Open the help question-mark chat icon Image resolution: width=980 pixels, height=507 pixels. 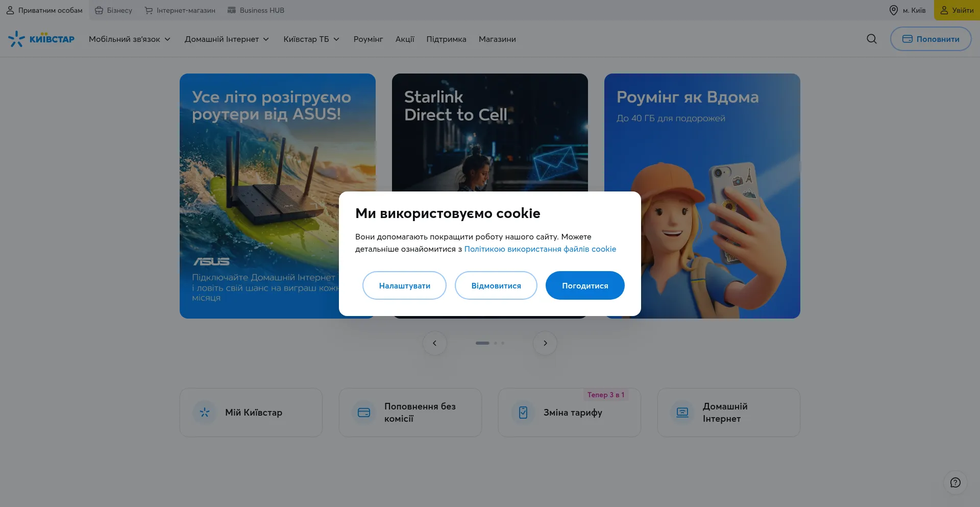955,482
